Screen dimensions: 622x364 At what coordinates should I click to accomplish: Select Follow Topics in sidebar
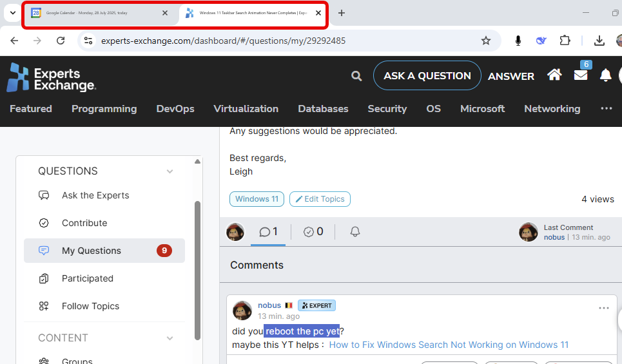coord(104,306)
